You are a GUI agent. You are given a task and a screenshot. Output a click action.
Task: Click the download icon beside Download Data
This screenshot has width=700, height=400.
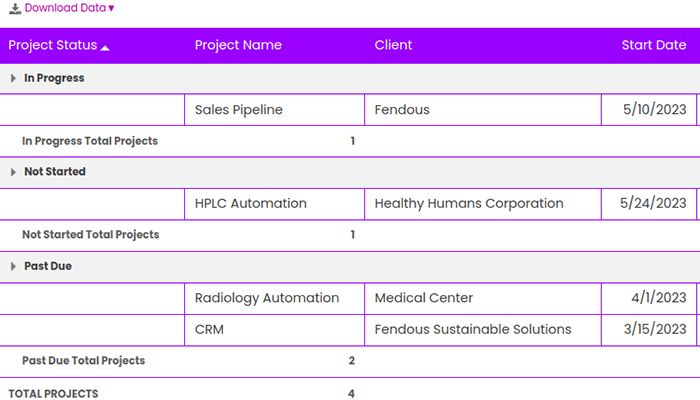point(14,8)
